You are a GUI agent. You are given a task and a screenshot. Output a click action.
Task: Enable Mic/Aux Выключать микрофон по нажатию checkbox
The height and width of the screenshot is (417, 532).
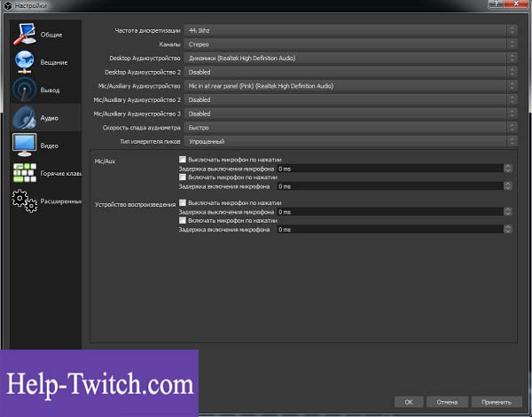coord(183,160)
